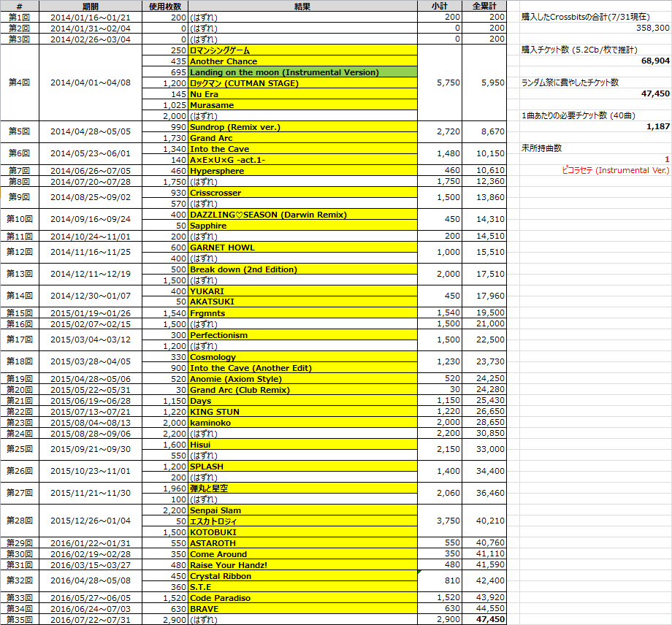Select the 'Senpai Slam' cell

(x=302, y=510)
